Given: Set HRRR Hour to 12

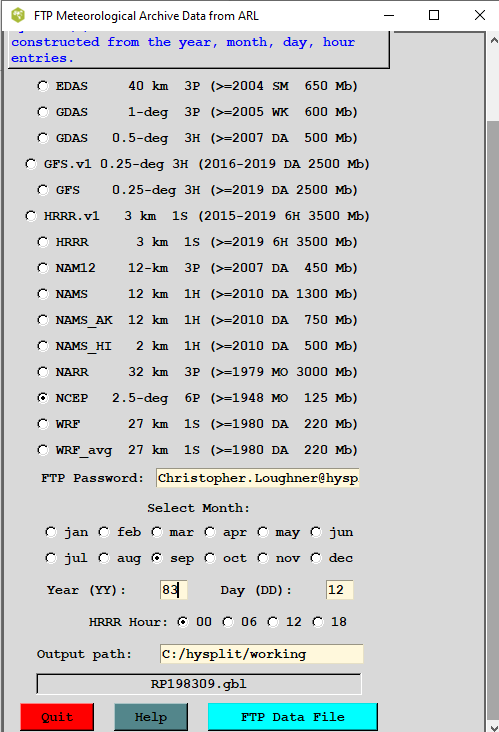Looking at the screenshot, I should 273,622.
